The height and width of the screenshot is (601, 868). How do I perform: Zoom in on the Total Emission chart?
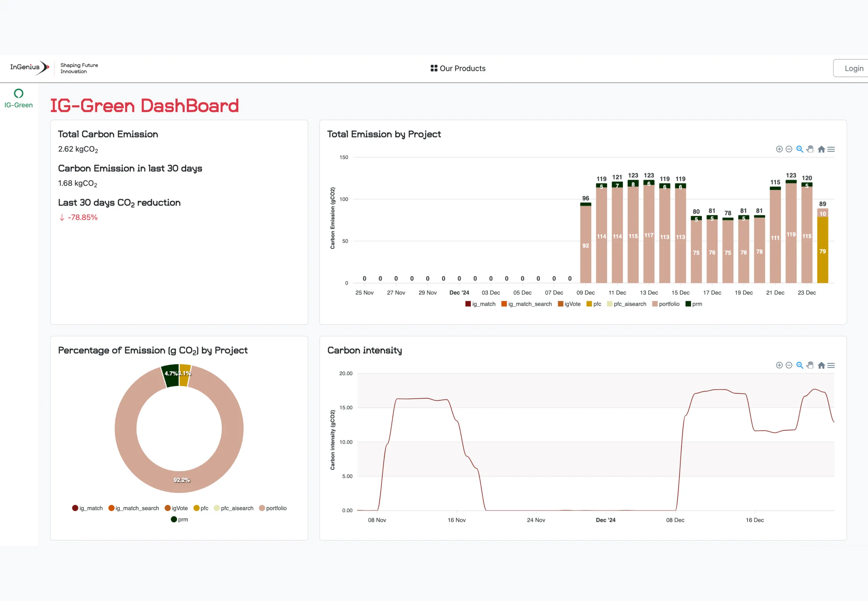coord(779,149)
